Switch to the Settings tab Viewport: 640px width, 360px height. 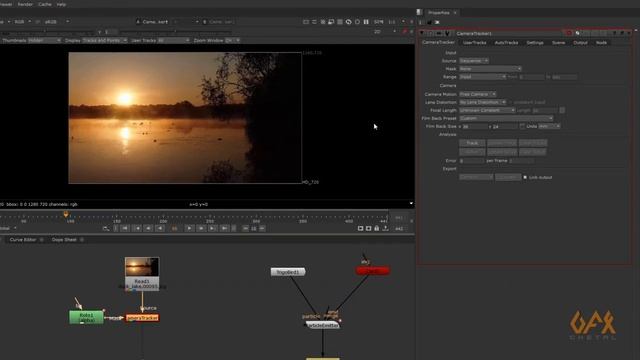click(535, 42)
